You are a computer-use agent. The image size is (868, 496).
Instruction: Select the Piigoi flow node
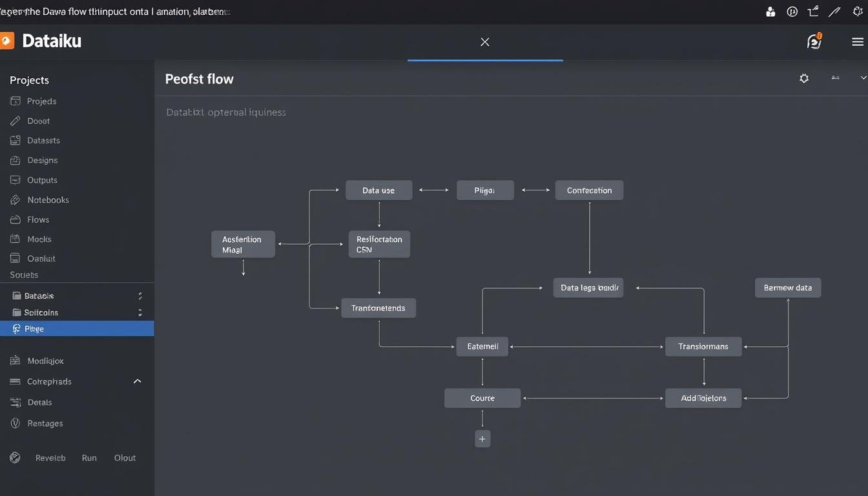pos(485,191)
